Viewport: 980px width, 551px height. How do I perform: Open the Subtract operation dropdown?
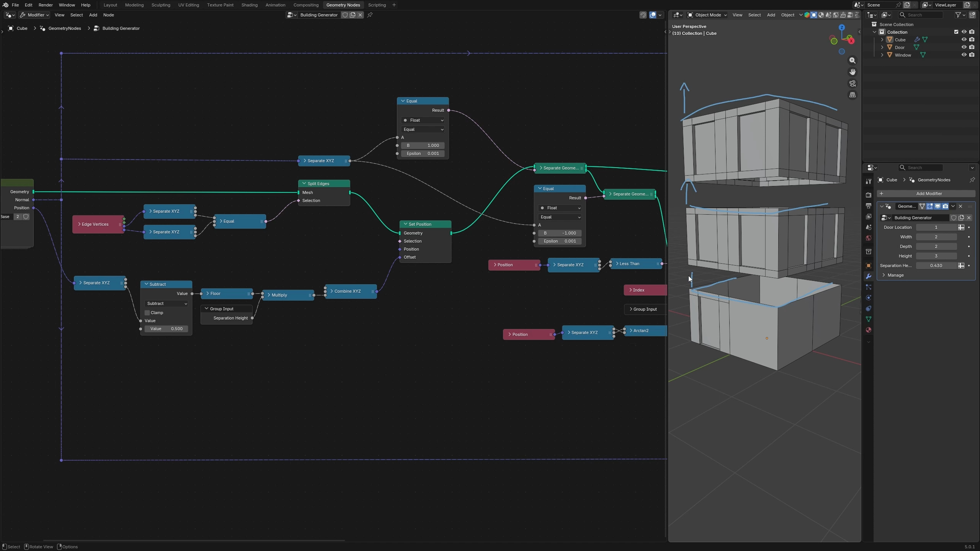tap(167, 303)
